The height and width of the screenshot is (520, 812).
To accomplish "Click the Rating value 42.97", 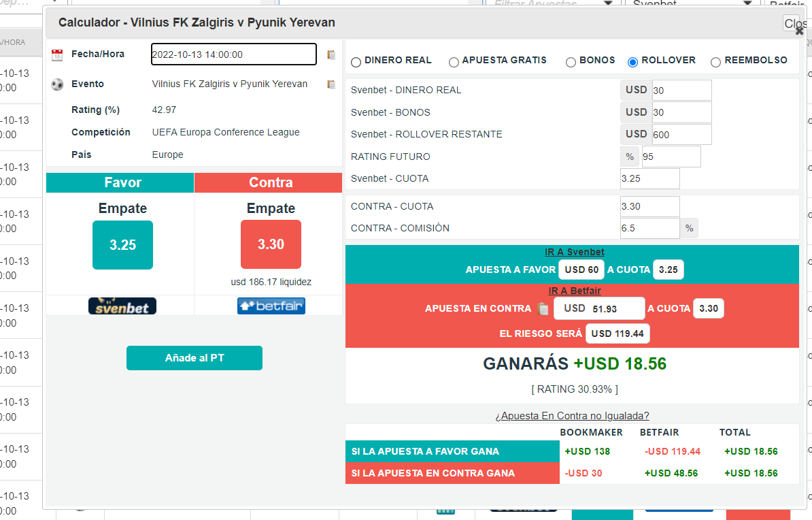I will pyautogui.click(x=164, y=110).
